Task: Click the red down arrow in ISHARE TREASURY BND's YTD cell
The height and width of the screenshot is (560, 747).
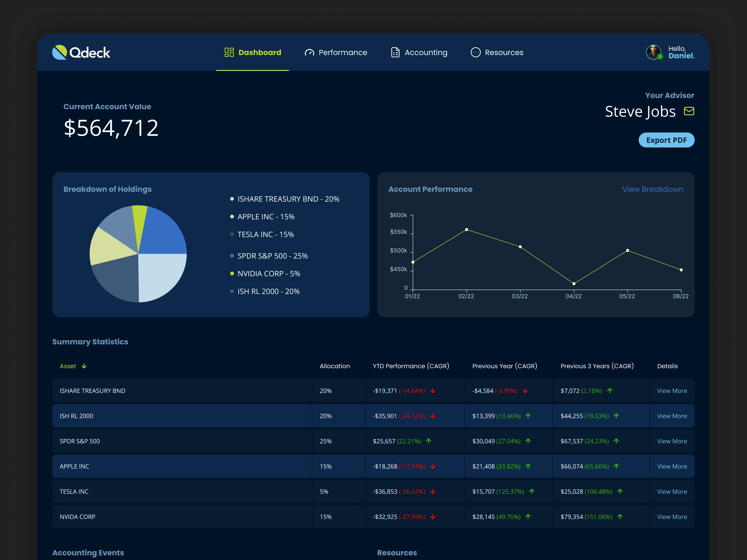Action: [x=433, y=391]
